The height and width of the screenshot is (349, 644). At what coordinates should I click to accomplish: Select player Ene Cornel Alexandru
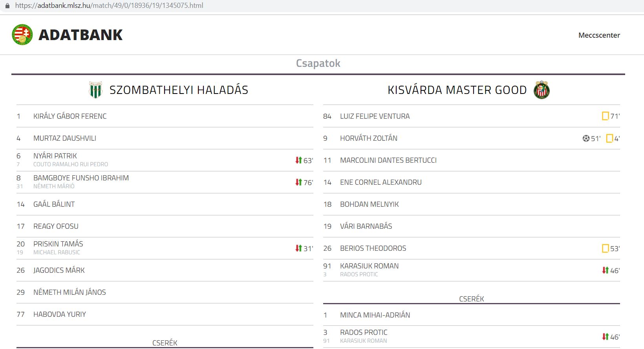tap(381, 182)
